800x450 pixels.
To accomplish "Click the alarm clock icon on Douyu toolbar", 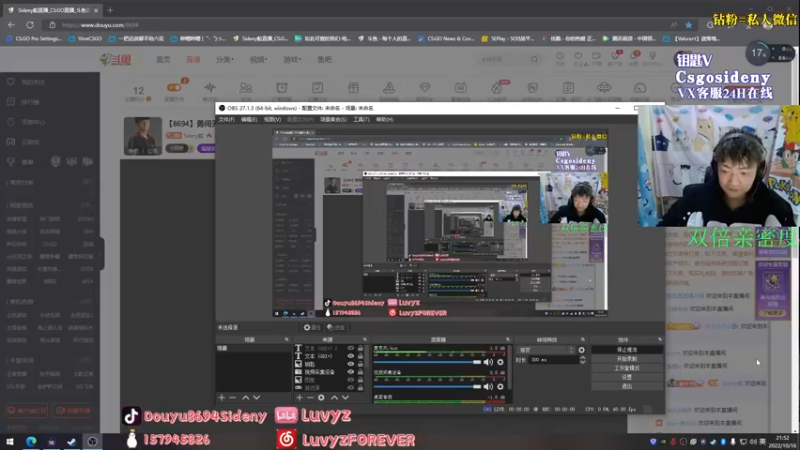I will tap(282, 88).
